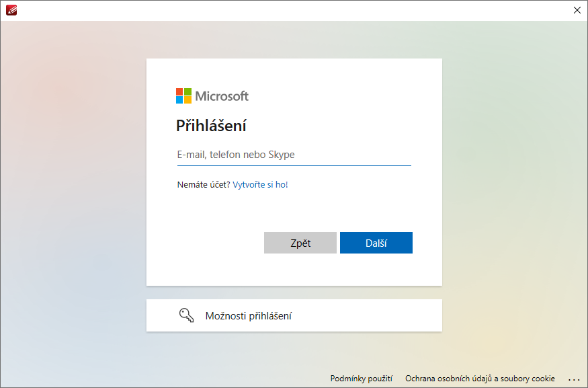Close the sign-in window
Viewport: 588px width, 388px height.
(x=577, y=10)
